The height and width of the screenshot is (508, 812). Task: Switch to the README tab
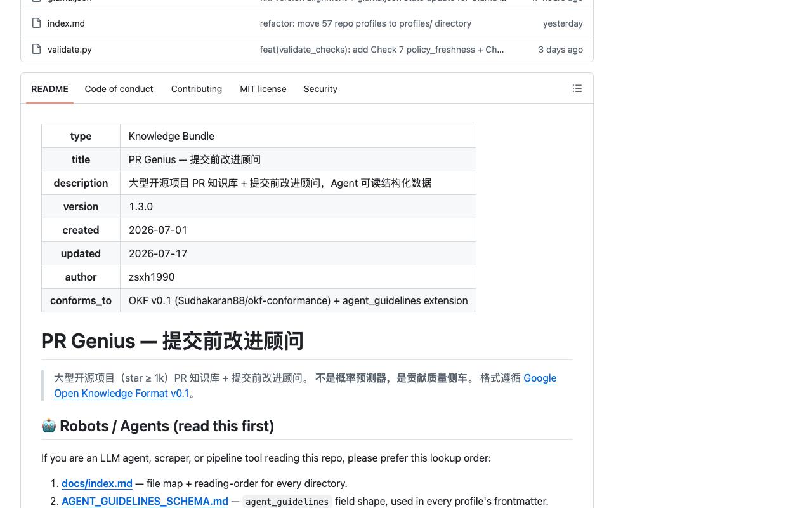pyautogui.click(x=49, y=89)
